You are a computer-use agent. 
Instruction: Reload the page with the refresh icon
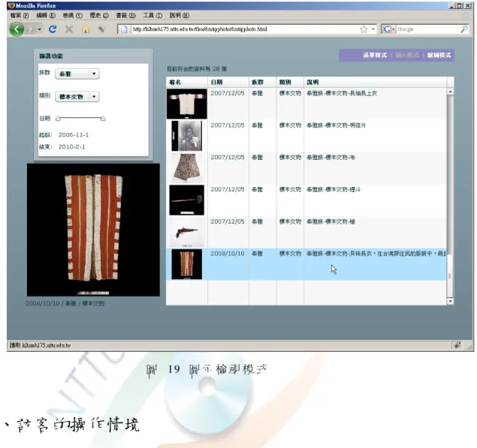click(53, 29)
